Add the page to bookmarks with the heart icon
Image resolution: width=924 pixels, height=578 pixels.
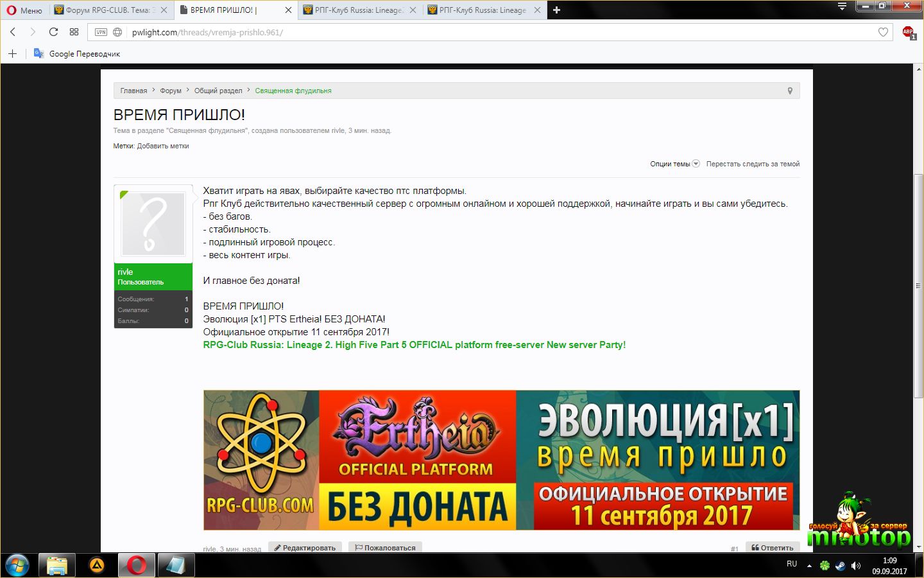click(883, 32)
